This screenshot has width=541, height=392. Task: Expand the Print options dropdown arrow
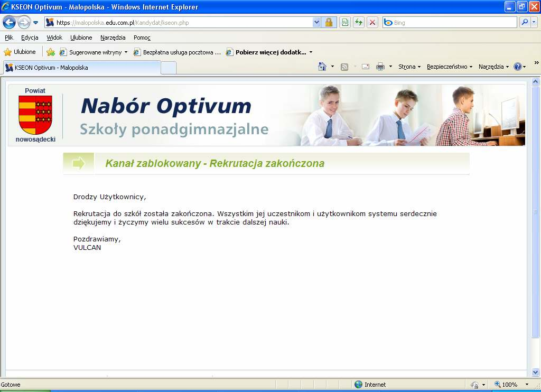[390, 67]
